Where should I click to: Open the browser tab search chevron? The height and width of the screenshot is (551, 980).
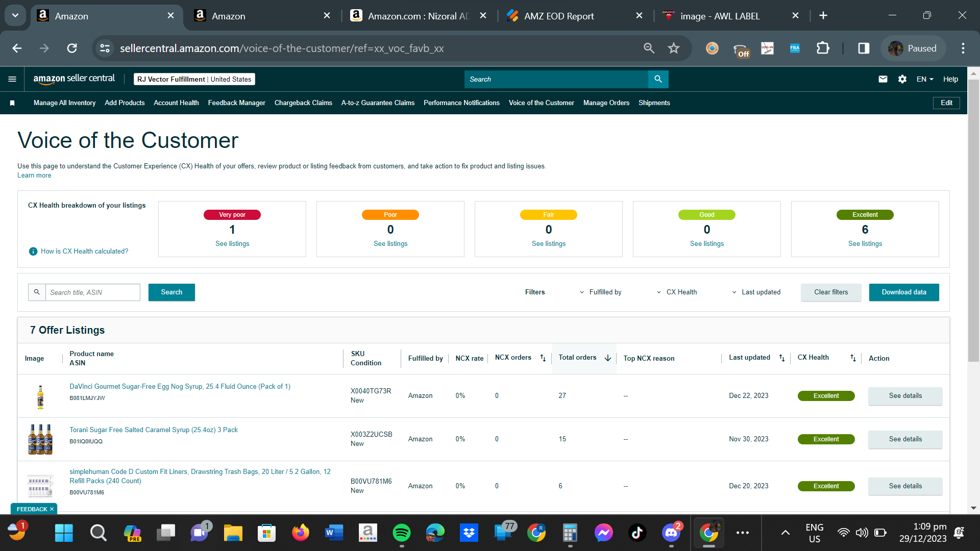click(x=15, y=16)
